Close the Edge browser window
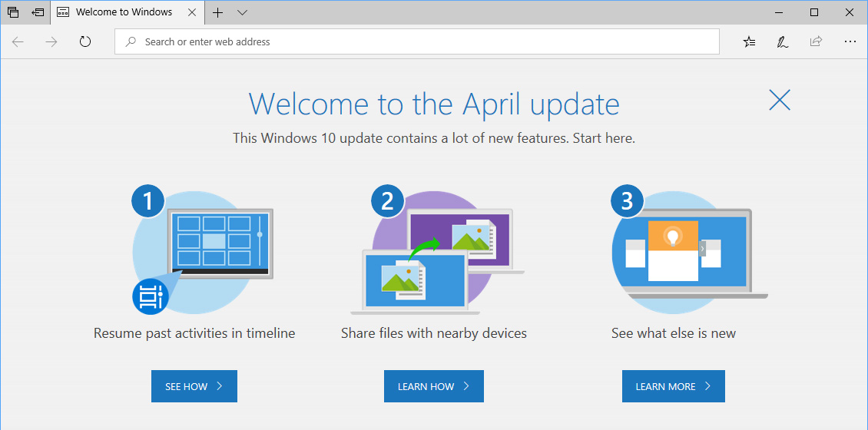Image resolution: width=868 pixels, height=430 pixels. click(849, 12)
